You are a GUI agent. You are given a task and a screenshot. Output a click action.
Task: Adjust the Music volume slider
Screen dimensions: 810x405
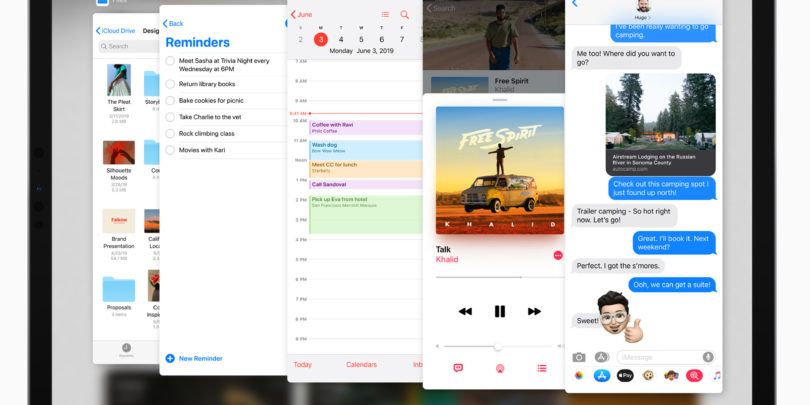pyautogui.click(x=497, y=346)
